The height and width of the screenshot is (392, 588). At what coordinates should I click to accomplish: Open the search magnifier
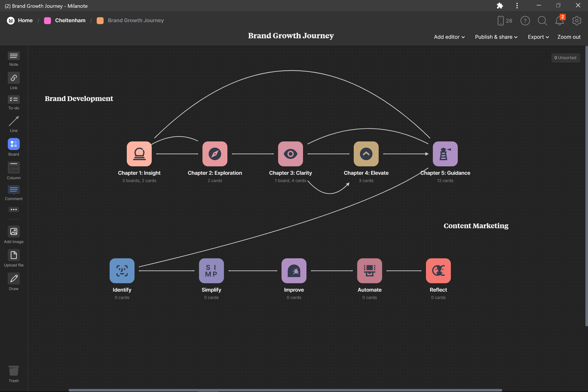point(542,21)
